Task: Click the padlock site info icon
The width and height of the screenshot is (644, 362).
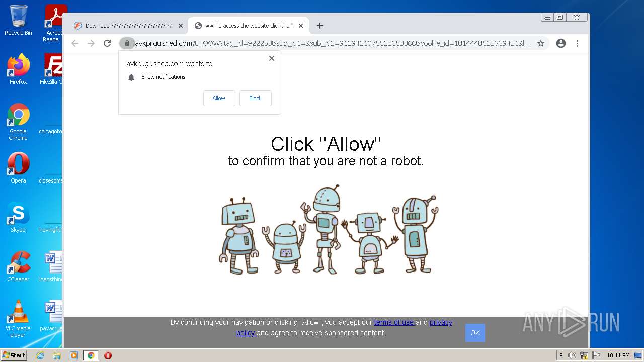Action: [x=127, y=43]
